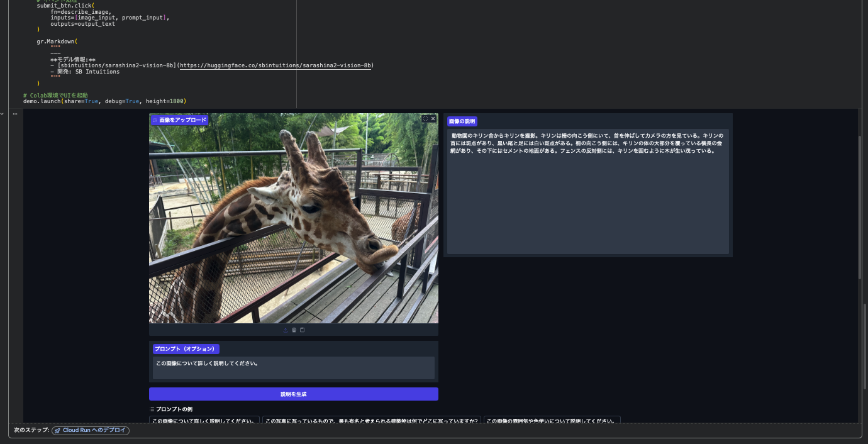868x444 pixels.
Task: Select the webcam capture icon under the image
Action: pyautogui.click(x=294, y=330)
